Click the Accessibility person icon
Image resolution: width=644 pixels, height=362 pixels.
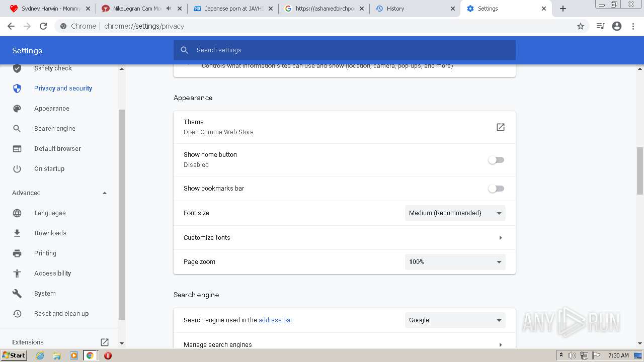pyautogui.click(x=17, y=274)
